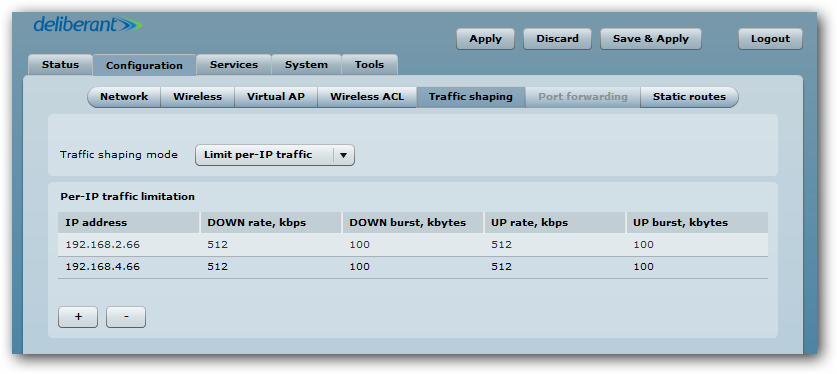837x374 pixels.
Task: Open the Network sub-tab
Action: click(124, 97)
